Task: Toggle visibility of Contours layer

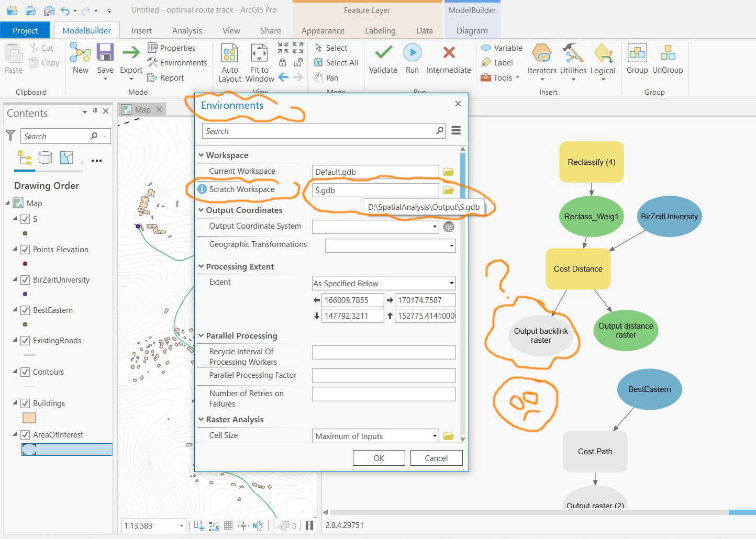Action: tap(25, 372)
